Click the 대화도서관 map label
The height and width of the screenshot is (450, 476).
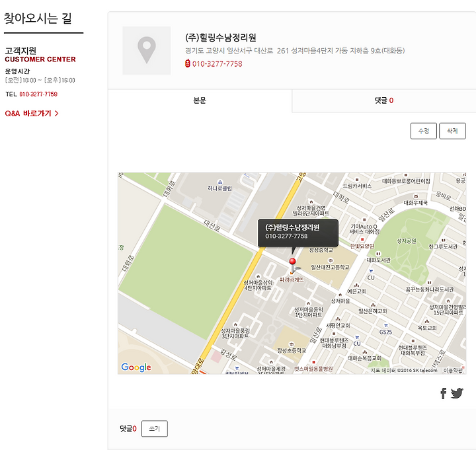click(x=378, y=260)
